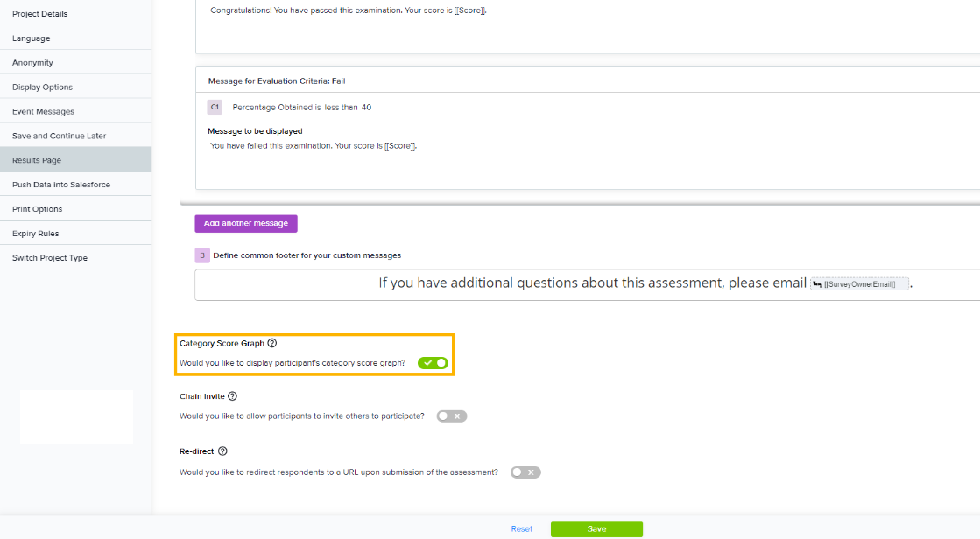Disable the category score graph toggle

pyautogui.click(x=433, y=362)
